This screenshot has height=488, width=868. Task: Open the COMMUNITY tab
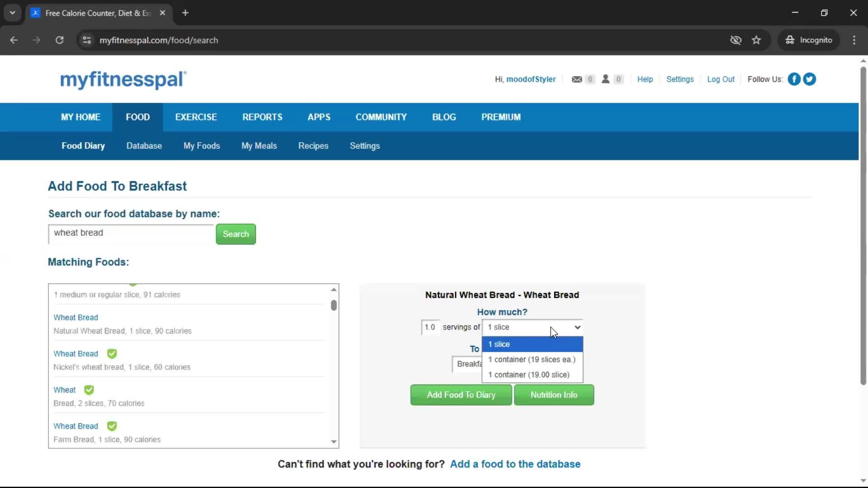[x=381, y=117]
